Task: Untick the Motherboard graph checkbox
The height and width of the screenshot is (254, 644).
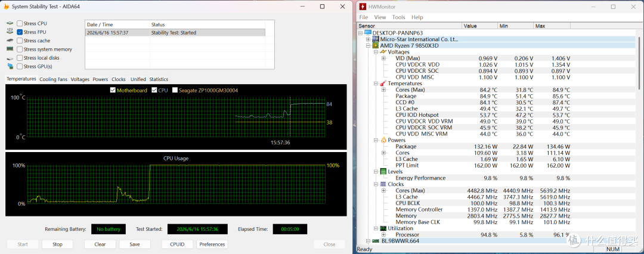Action: (113, 91)
